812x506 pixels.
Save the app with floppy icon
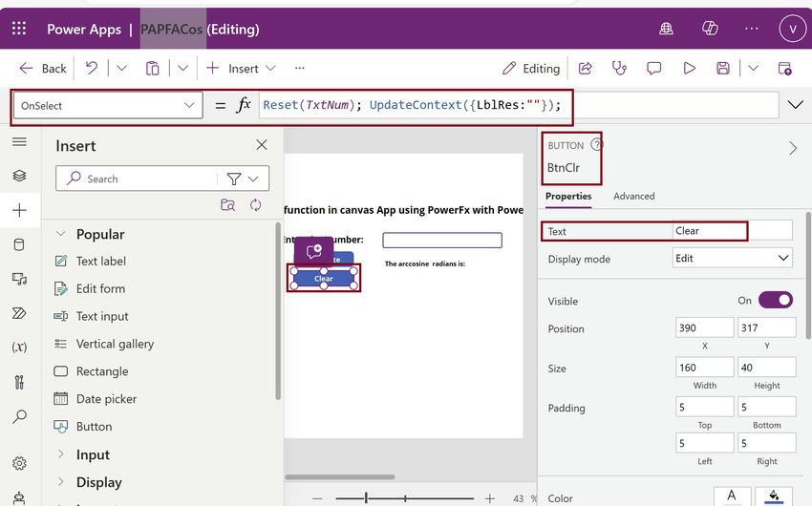(x=723, y=69)
